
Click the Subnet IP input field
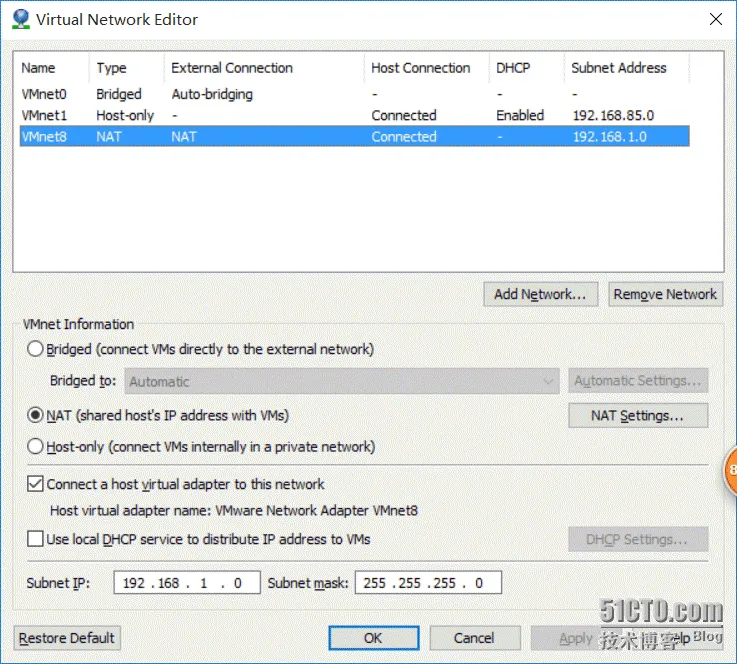(x=187, y=583)
